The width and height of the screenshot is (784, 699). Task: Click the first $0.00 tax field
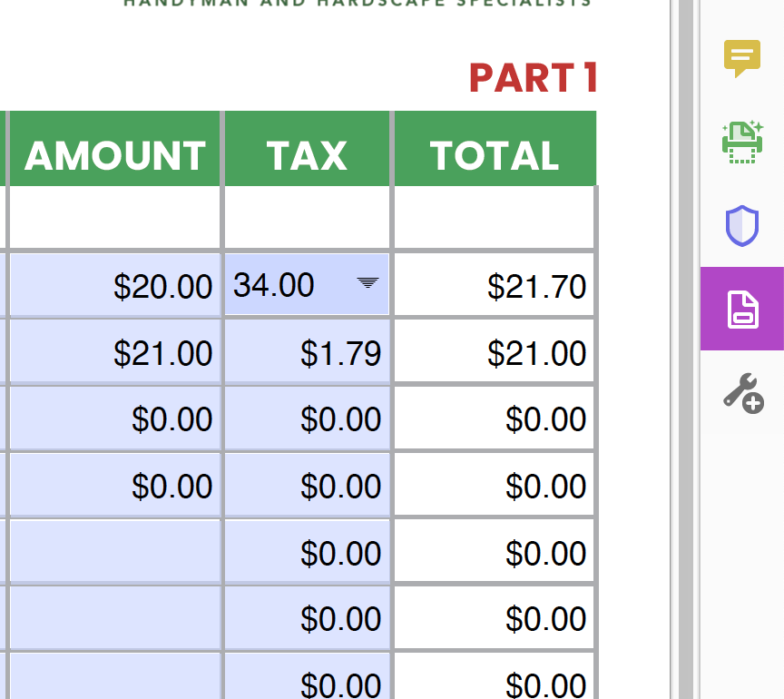pos(308,419)
